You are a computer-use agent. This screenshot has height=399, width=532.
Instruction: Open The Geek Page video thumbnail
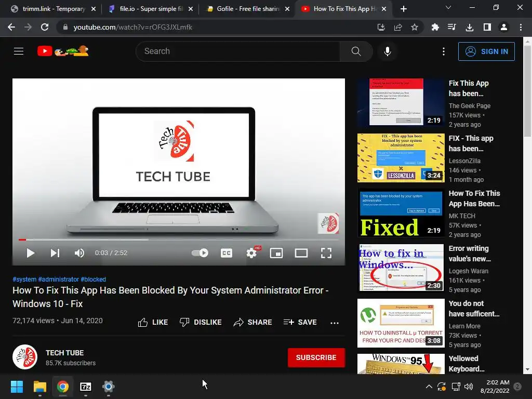tap(401, 102)
